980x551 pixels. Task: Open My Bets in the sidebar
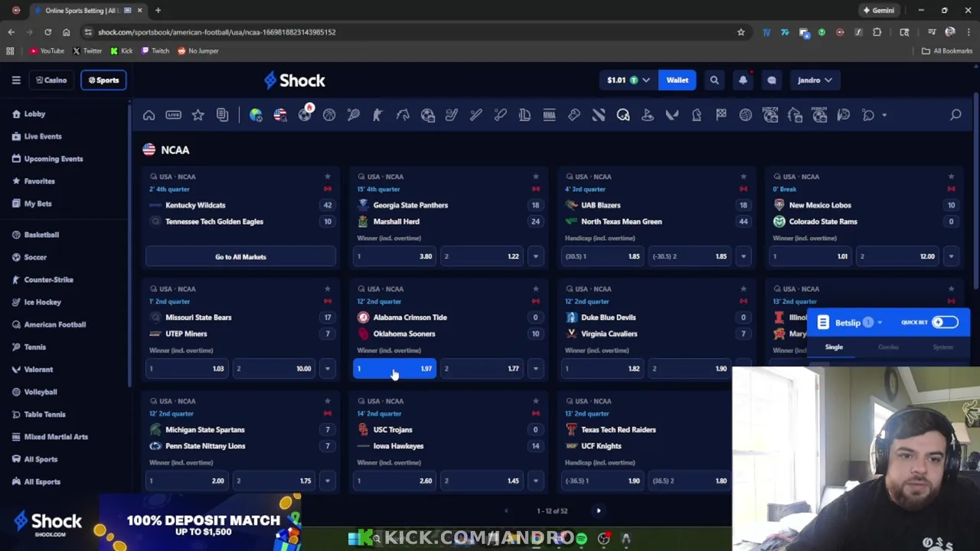(x=38, y=204)
